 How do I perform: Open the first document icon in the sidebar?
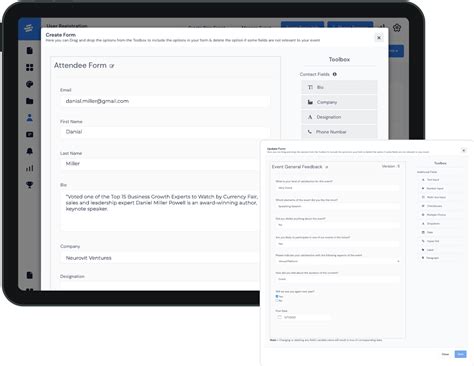click(x=30, y=51)
